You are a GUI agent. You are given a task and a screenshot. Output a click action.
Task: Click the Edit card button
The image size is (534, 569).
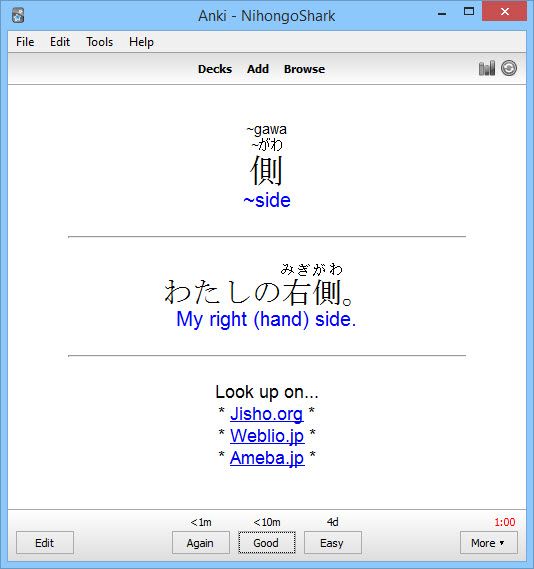(45, 543)
